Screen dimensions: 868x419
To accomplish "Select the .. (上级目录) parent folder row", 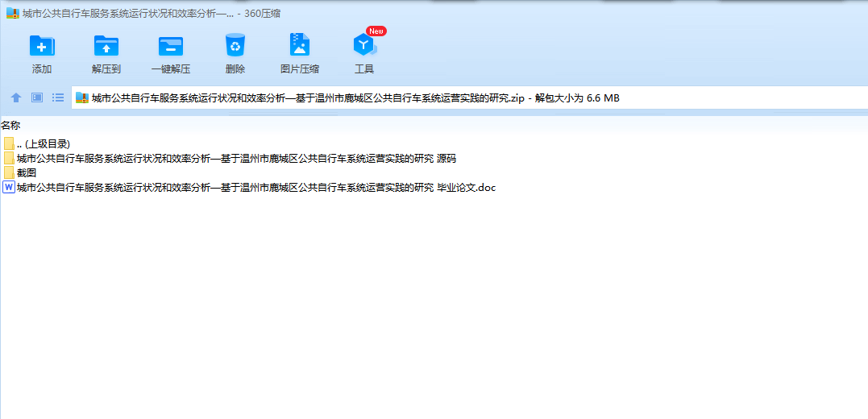I will point(37,144).
